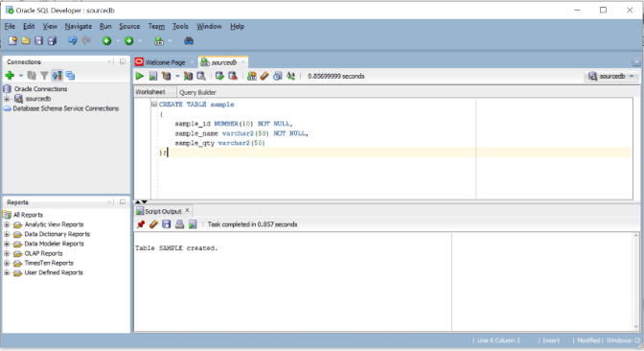Screen dimensions: 644x351
Task: Clear Script Output with the eraser icon
Action: click(x=153, y=224)
